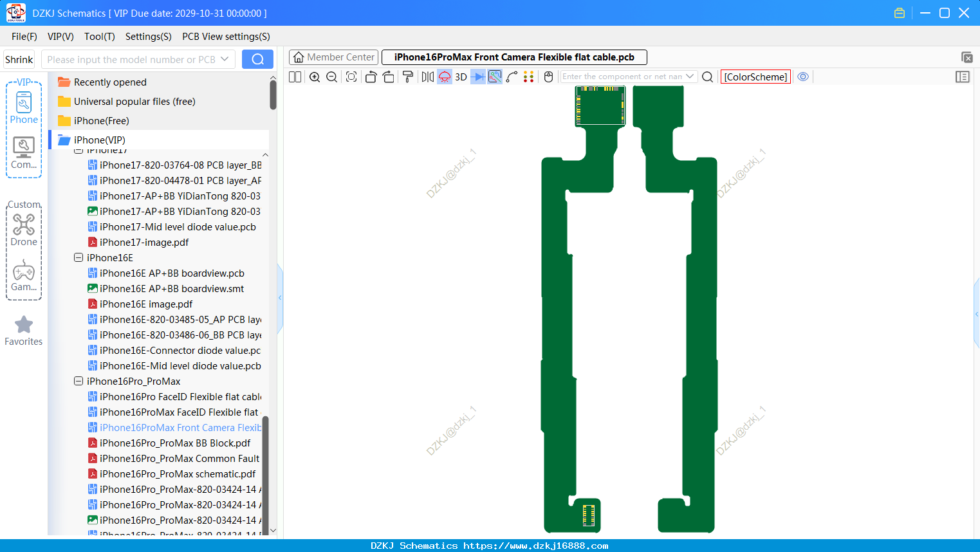Open the Drone category in the sidebar
This screenshot has height=552, width=980.
24,230
